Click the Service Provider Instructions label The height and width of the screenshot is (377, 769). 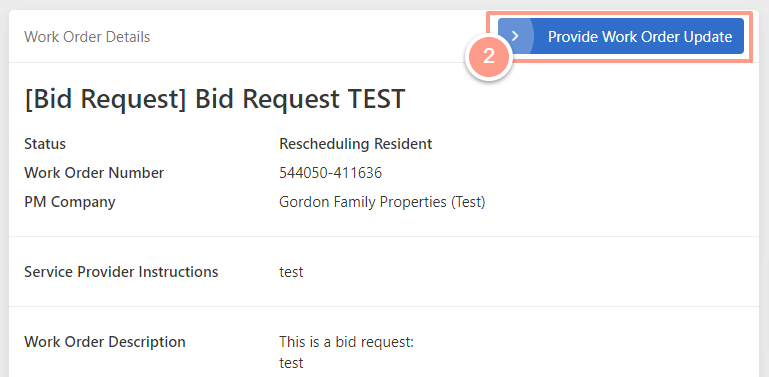[x=121, y=272]
